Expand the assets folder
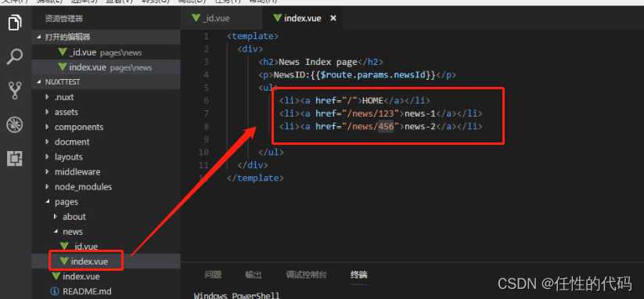 (106, 112)
